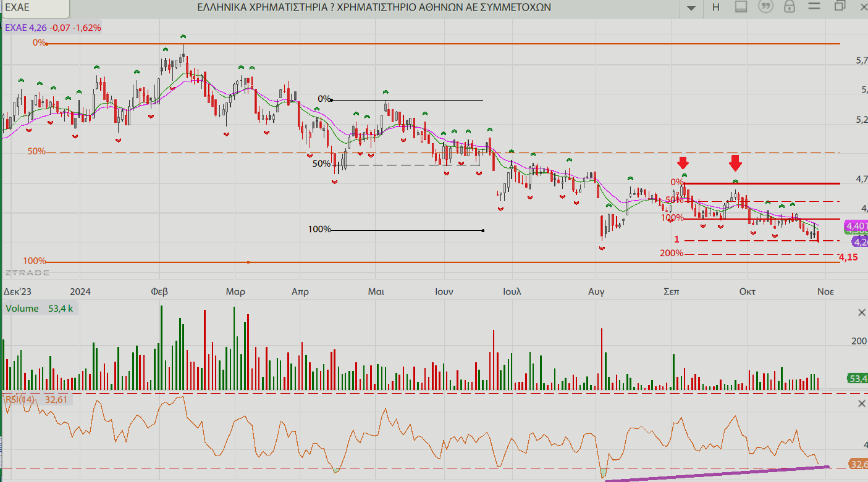The image size is (868, 482).
Task: Toggle the bottom panel layout icon
Action: pos(741,7)
